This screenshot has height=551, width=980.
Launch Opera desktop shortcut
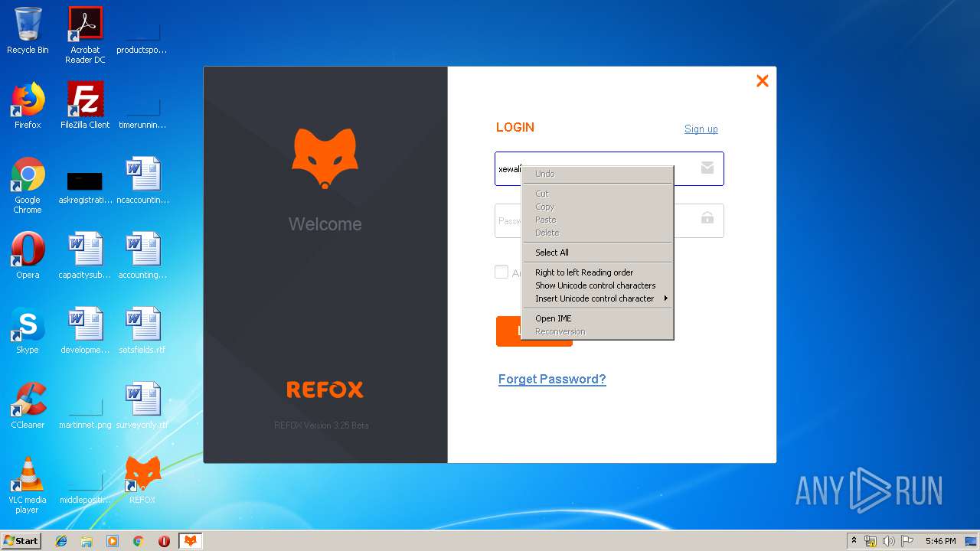(28, 256)
